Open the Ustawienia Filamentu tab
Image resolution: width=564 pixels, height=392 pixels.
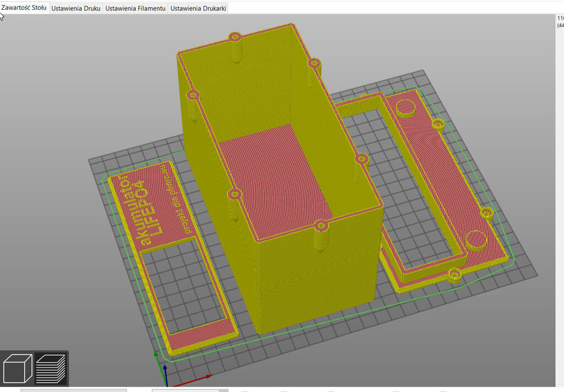[135, 9]
